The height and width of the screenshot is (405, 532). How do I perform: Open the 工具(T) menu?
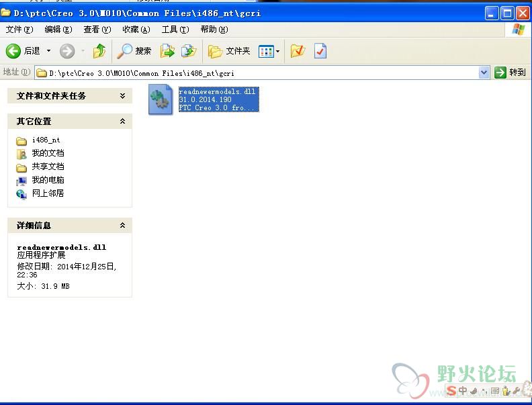pyautogui.click(x=175, y=30)
